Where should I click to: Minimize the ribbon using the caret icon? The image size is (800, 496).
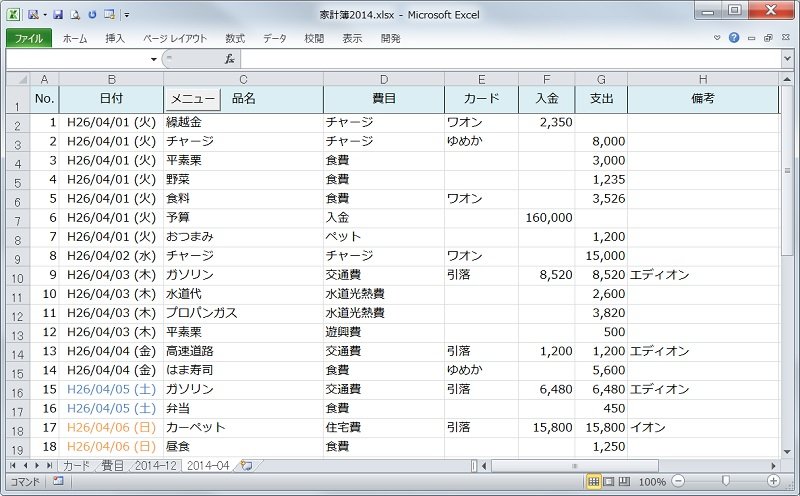point(717,38)
